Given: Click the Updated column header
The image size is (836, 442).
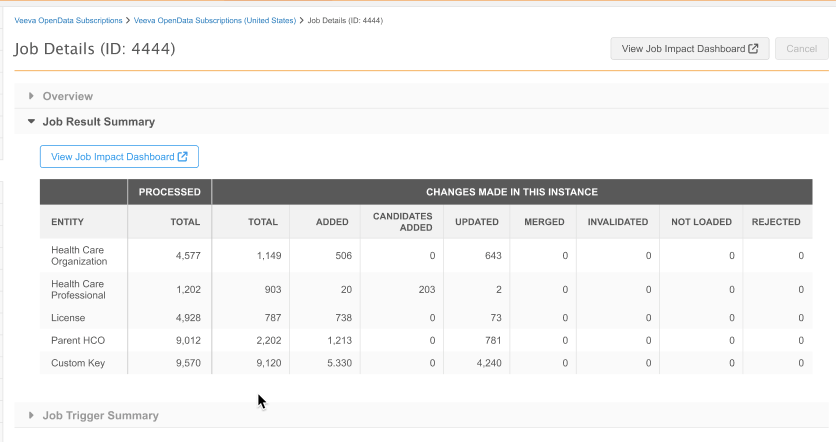Looking at the screenshot, I should tap(476, 222).
